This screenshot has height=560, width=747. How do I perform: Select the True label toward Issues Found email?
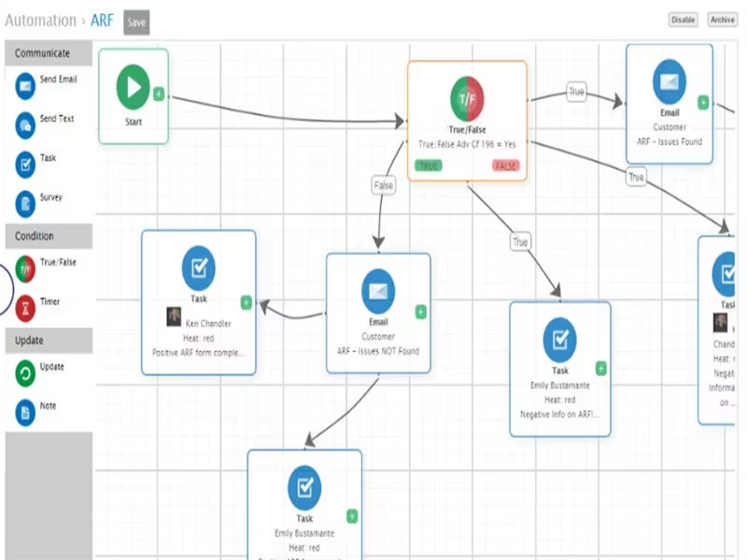tap(576, 91)
